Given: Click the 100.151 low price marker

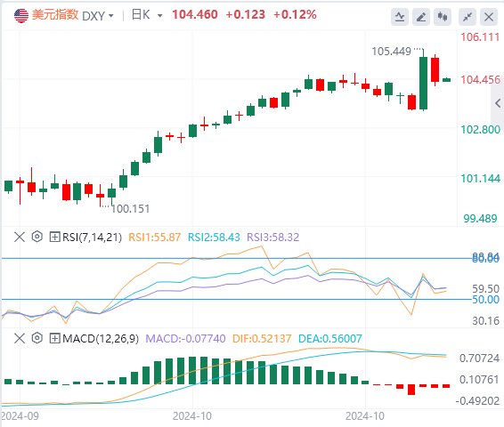Looking at the screenshot, I should coord(130,209).
